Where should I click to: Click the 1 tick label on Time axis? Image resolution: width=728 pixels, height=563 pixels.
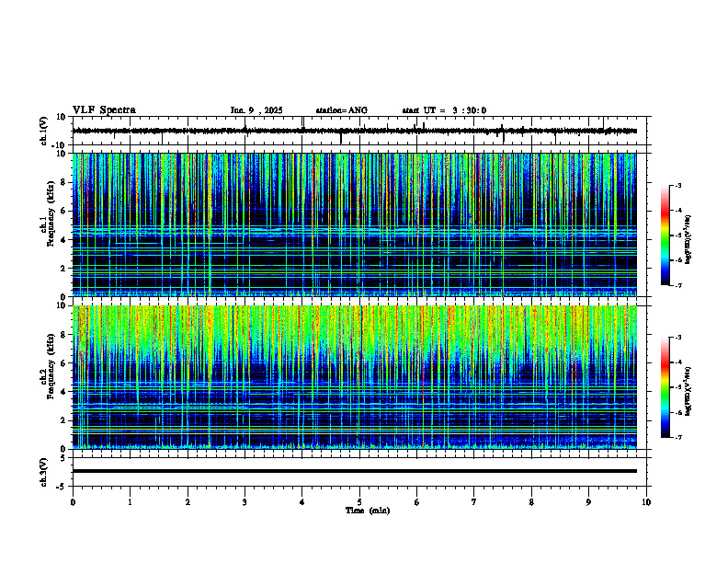130,502
